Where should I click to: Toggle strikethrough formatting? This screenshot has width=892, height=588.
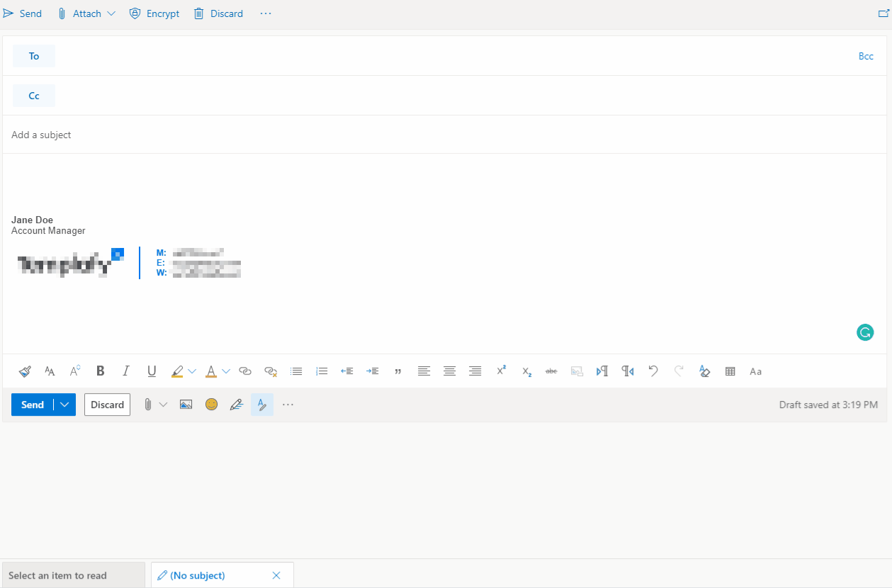[551, 371]
